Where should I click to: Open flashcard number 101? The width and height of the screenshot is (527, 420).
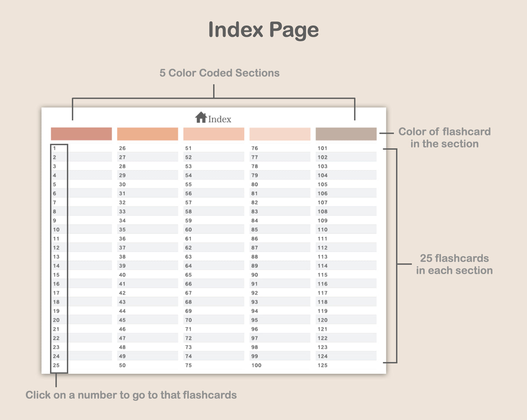(x=322, y=148)
